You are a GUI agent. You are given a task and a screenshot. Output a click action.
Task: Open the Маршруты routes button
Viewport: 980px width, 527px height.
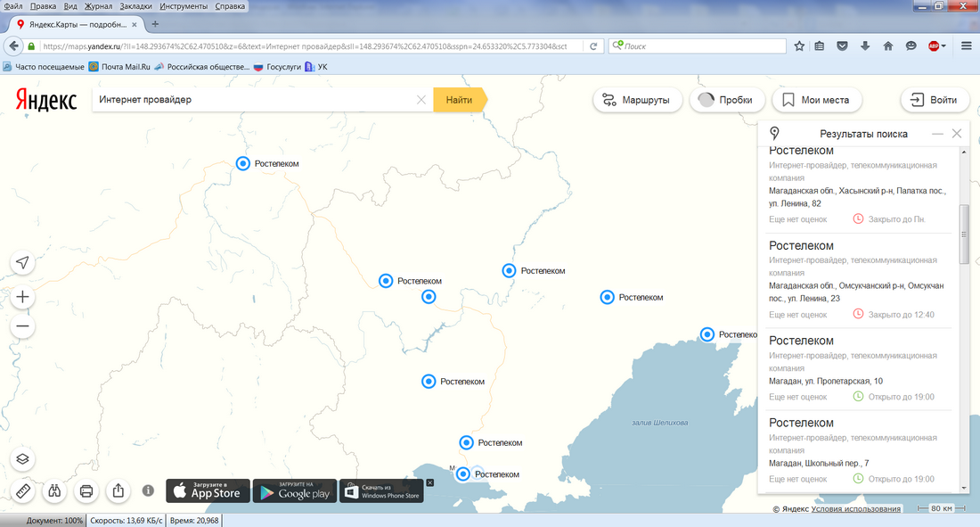[637, 100]
